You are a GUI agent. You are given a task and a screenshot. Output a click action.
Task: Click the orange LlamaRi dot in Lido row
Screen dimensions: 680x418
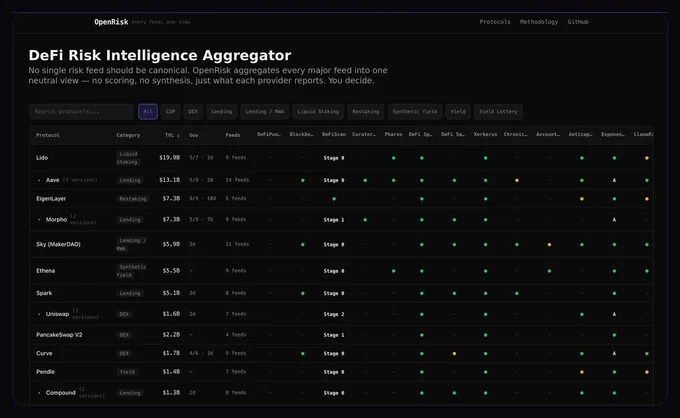pos(647,158)
